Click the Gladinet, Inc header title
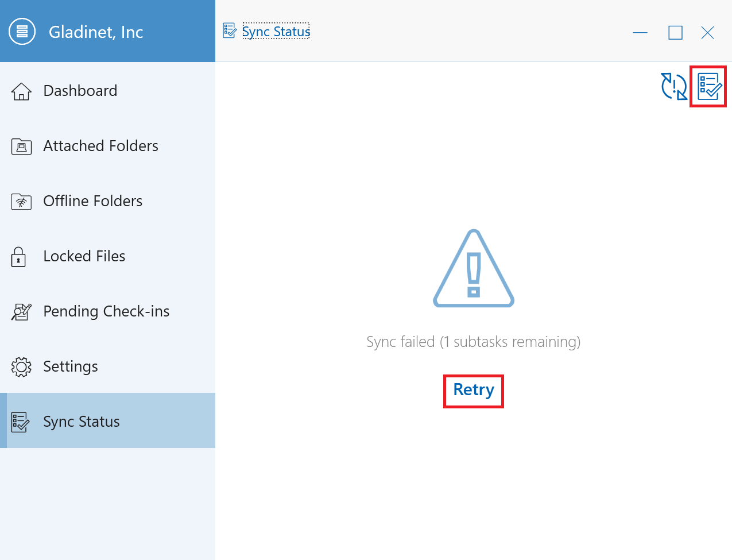Viewport: 732px width, 560px height. click(x=96, y=32)
